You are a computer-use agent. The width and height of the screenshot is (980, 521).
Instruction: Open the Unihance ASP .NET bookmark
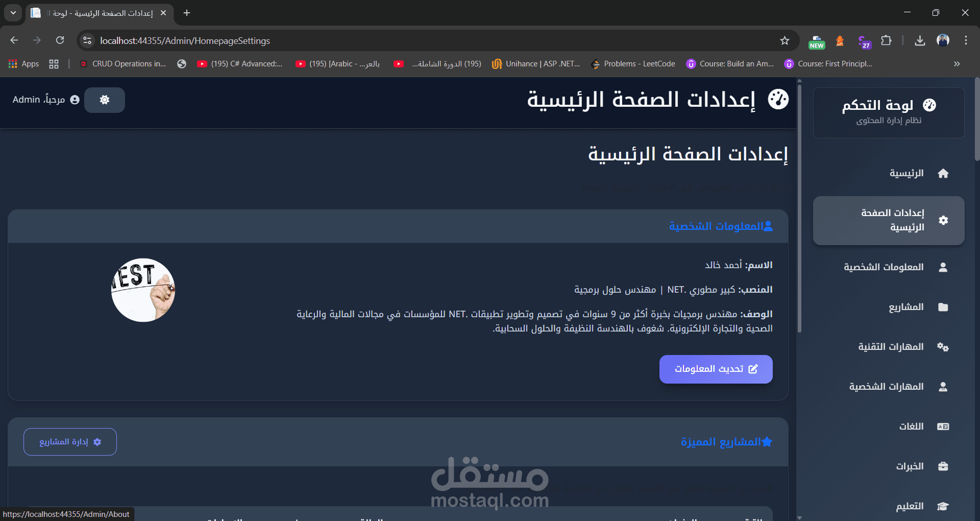coord(536,64)
